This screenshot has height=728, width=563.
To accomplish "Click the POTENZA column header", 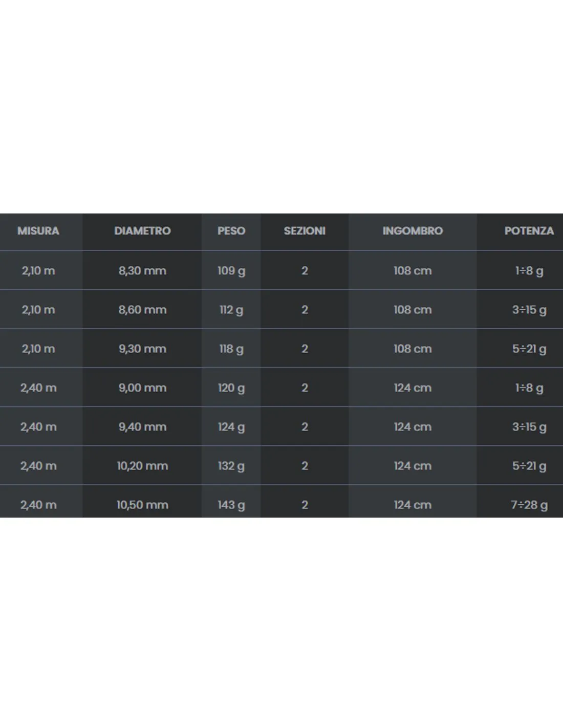I will [x=529, y=231].
